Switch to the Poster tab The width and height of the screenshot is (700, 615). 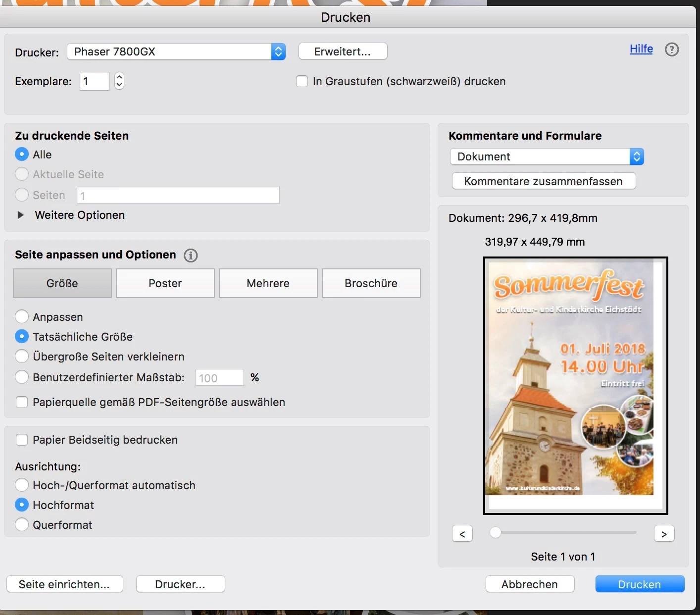point(165,283)
